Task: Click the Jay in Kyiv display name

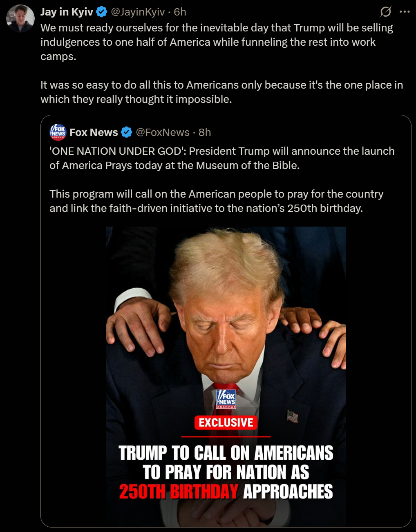Action: click(x=67, y=12)
